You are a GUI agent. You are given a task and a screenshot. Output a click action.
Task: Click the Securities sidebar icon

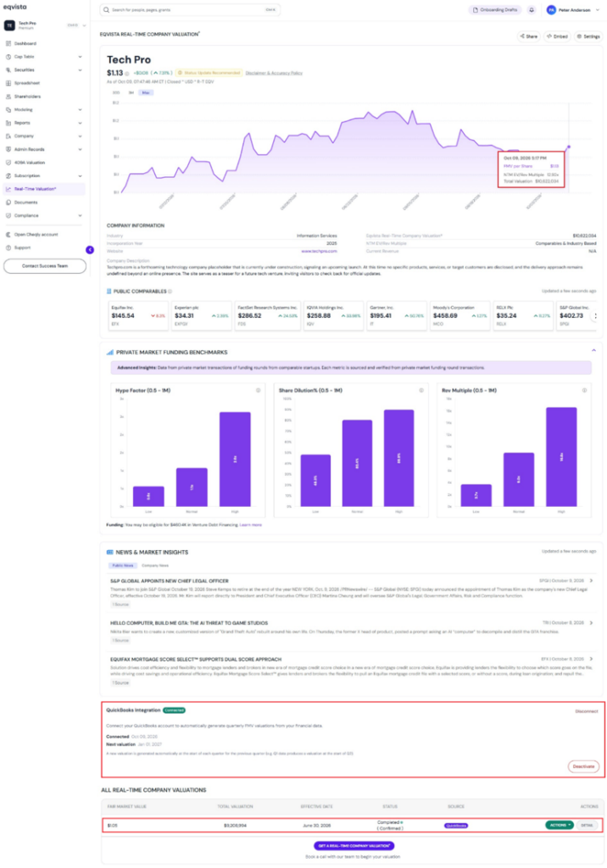(8, 70)
